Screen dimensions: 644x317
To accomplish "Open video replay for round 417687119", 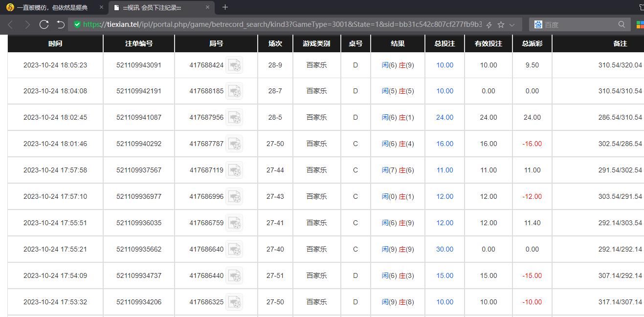I will click(234, 170).
